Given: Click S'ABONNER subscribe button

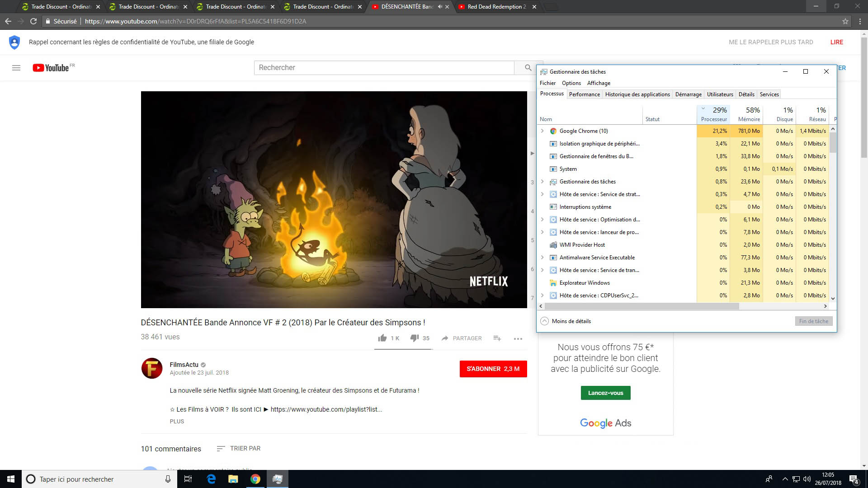Looking at the screenshot, I should 493,369.
